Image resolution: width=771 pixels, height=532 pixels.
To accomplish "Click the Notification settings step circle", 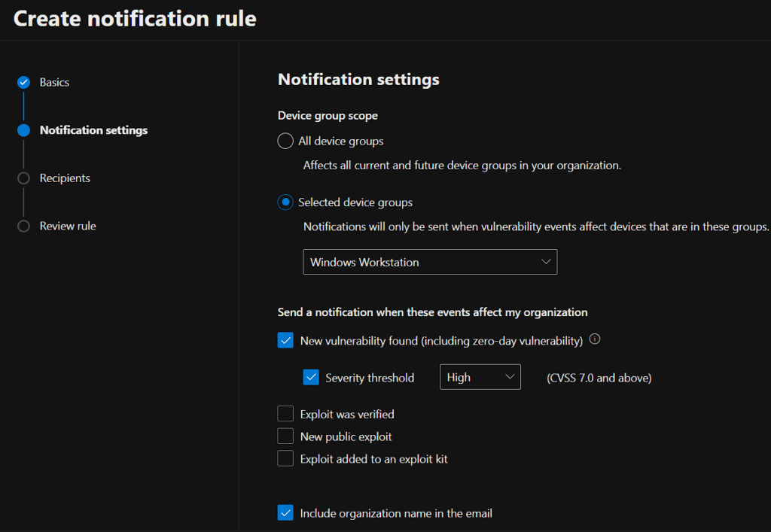I will click(x=24, y=130).
